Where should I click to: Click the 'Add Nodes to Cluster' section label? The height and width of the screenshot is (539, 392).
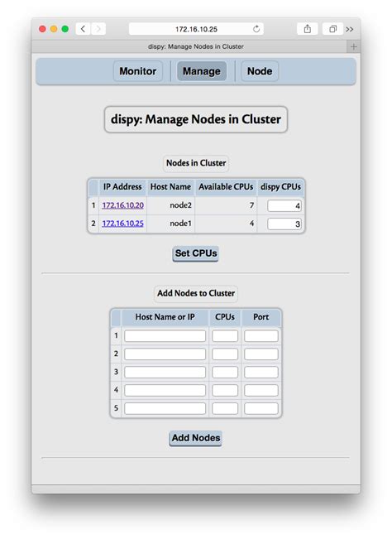tap(196, 293)
